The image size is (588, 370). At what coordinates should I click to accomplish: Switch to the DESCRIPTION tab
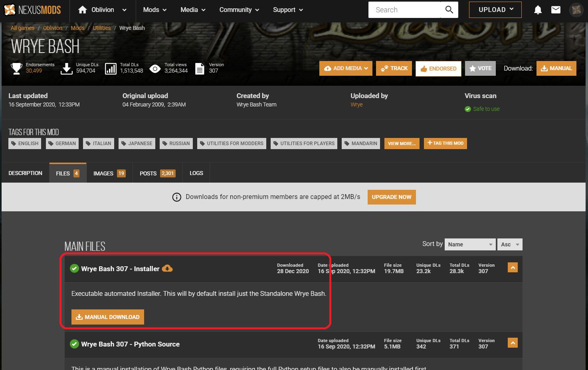[26, 173]
